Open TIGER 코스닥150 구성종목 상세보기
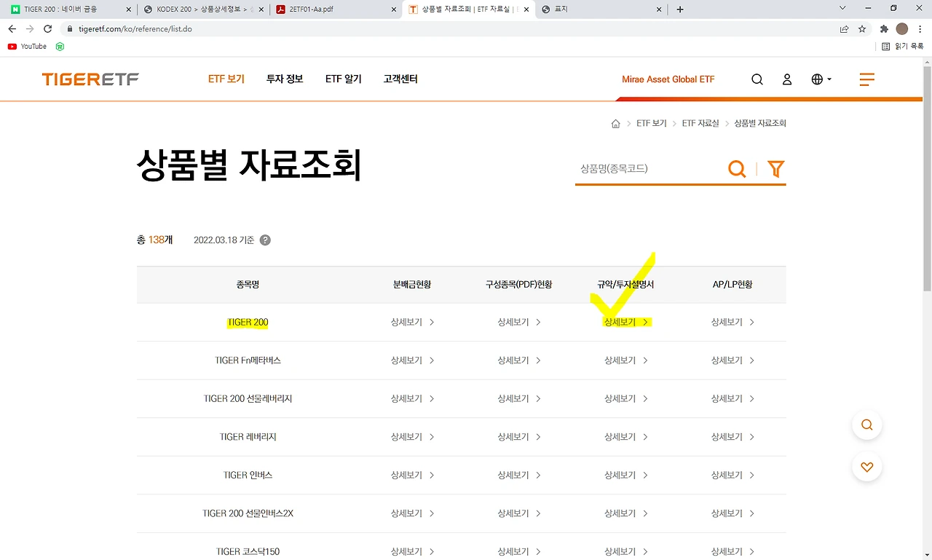Screen dimensions: 932x560 coord(519,551)
